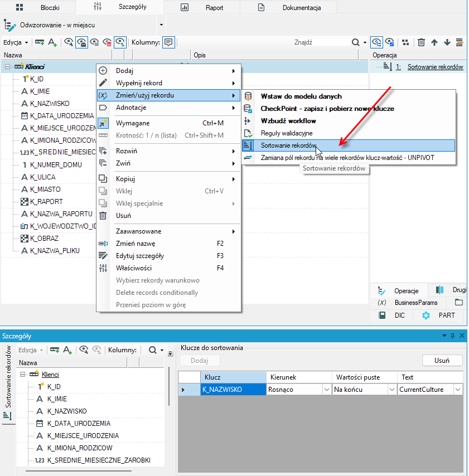
Task: Click DIC book icon entry
Action: (392, 315)
